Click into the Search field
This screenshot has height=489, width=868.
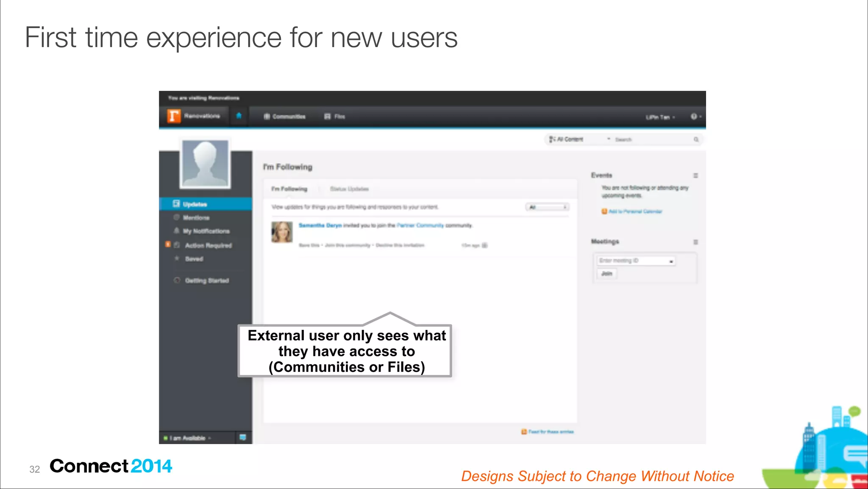[653, 140]
